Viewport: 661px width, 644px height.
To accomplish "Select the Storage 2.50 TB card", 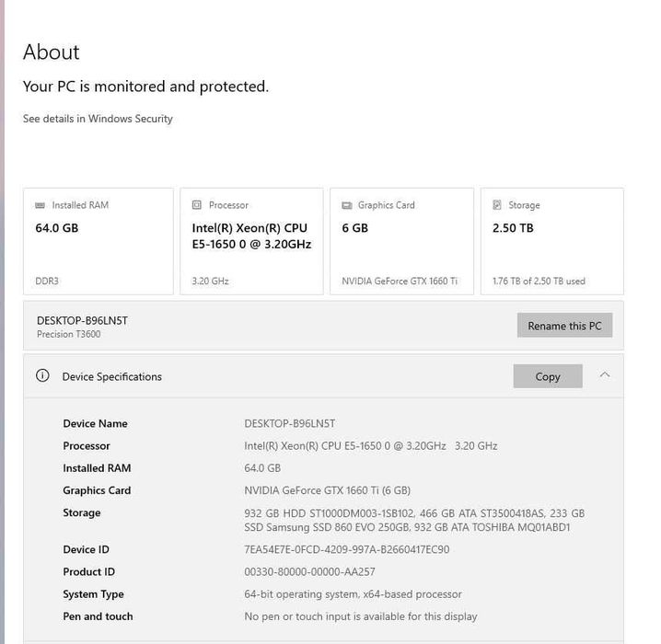I will pyautogui.click(x=552, y=241).
